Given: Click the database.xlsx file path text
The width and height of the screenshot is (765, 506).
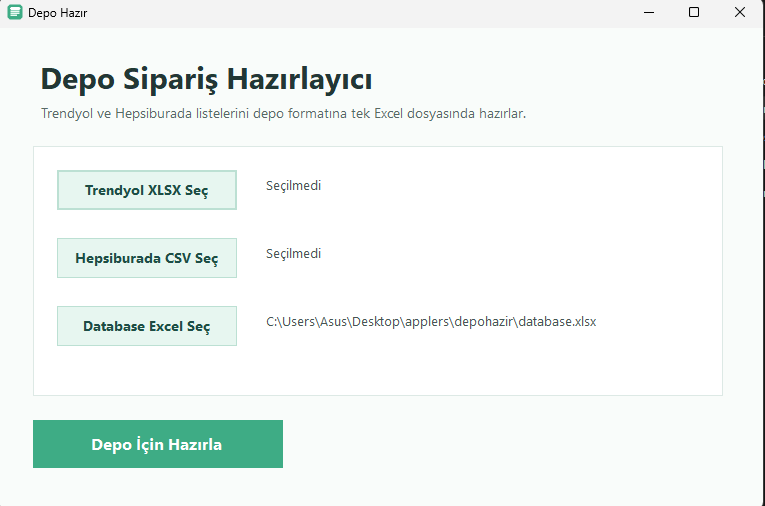Looking at the screenshot, I should [431, 322].
